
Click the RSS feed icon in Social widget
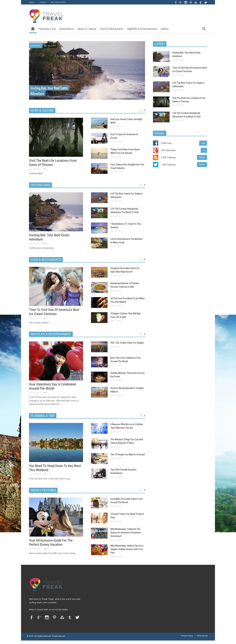[x=155, y=157]
